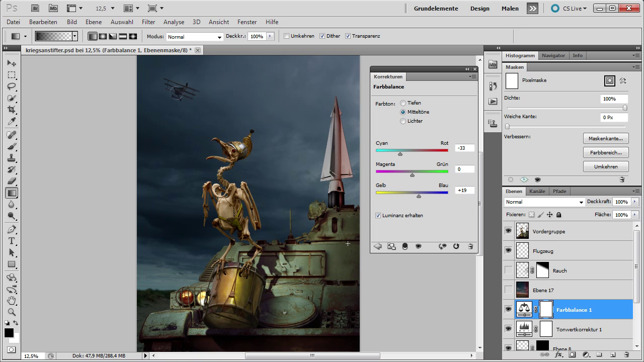Image resolution: width=644 pixels, height=362 pixels.
Task: Select the Brush tool
Action: pyautogui.click(x=12, y=146)
